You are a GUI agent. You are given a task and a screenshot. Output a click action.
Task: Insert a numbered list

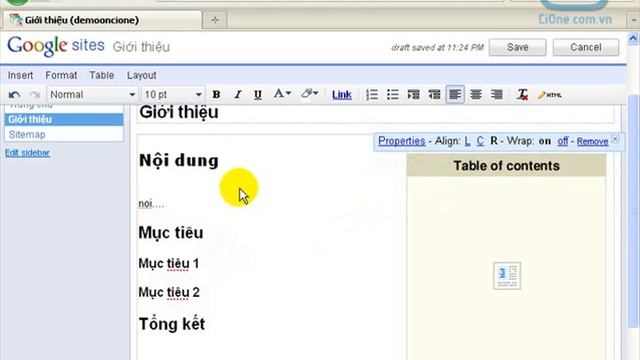tap(372, 95)
